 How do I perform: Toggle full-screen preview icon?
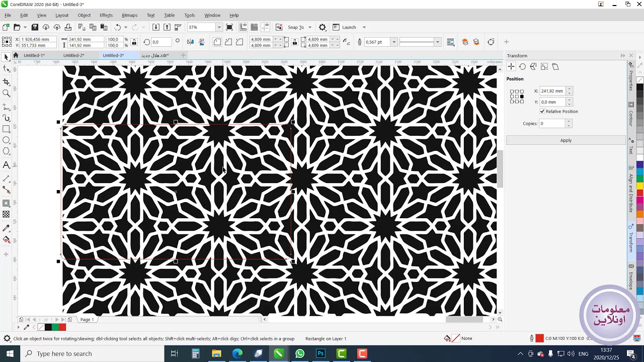coord(229,27)
